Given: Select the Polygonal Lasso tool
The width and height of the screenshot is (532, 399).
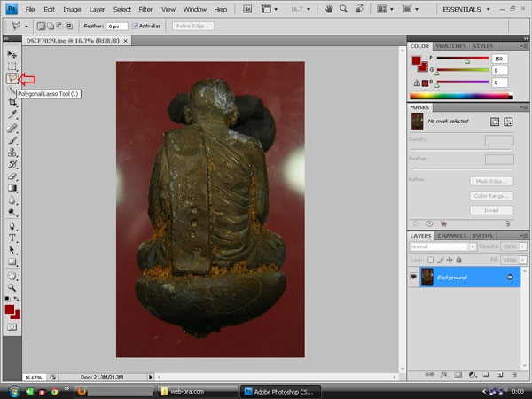Looking at the screenshot, I should pos(12,79).
